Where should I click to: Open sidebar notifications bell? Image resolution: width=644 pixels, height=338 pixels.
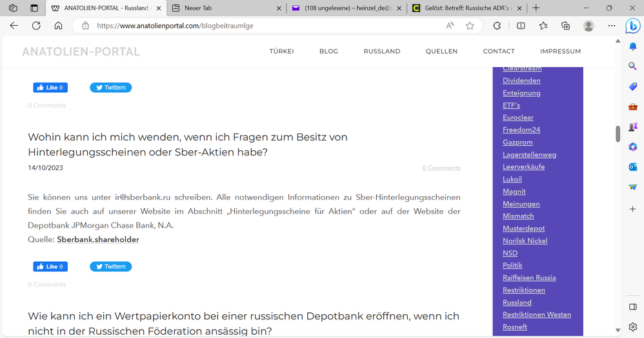[633, 47]
